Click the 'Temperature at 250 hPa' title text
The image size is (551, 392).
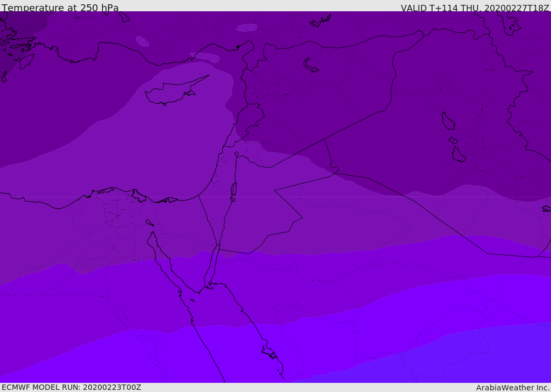(60, 8)
